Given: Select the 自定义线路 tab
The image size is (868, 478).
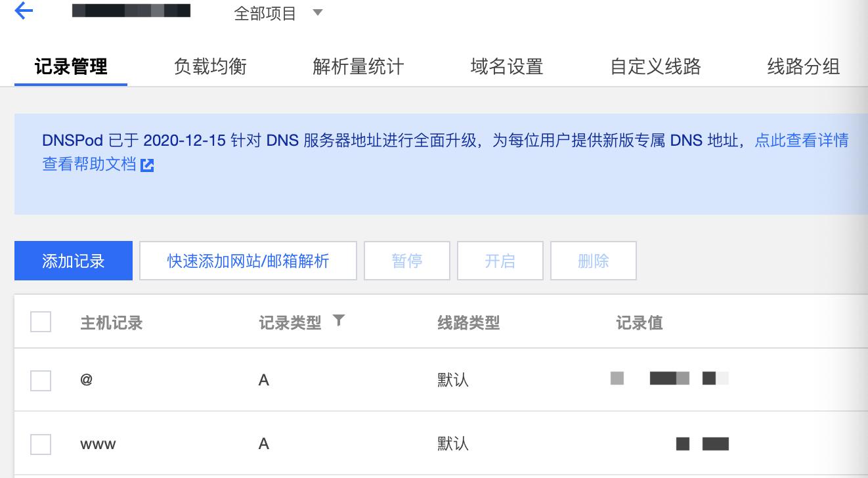Looking at the screenshot, I should pyautogui.click(x=655, y=66).
